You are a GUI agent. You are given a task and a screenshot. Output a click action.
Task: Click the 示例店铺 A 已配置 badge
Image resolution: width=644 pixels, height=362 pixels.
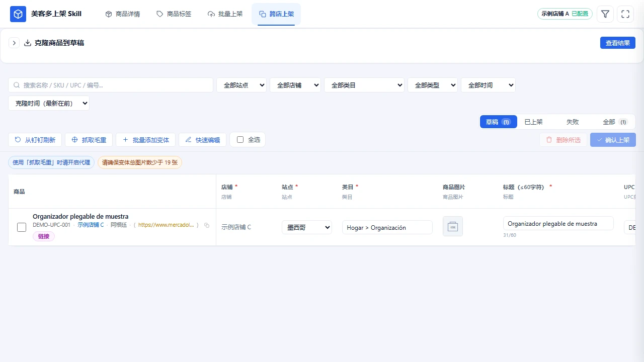[x=565, y=14]
